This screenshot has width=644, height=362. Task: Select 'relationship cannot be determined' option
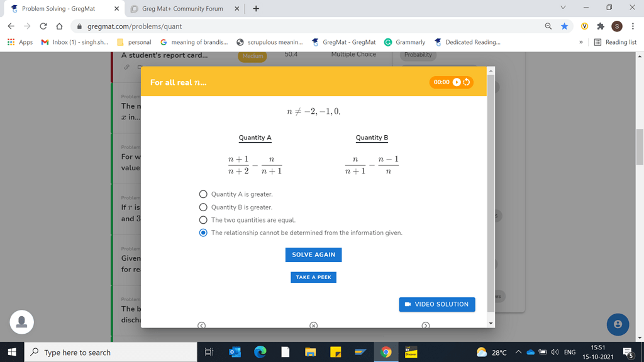point(203,233)
